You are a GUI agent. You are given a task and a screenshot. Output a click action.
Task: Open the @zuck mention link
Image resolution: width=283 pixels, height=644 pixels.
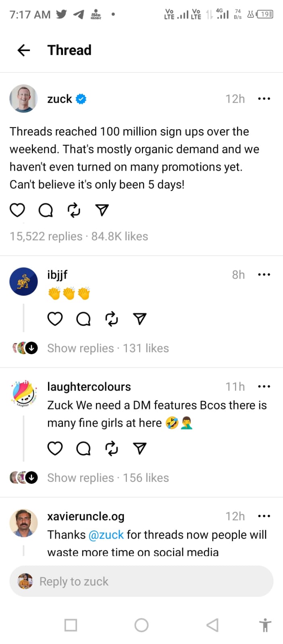click(x=106, y=535)
